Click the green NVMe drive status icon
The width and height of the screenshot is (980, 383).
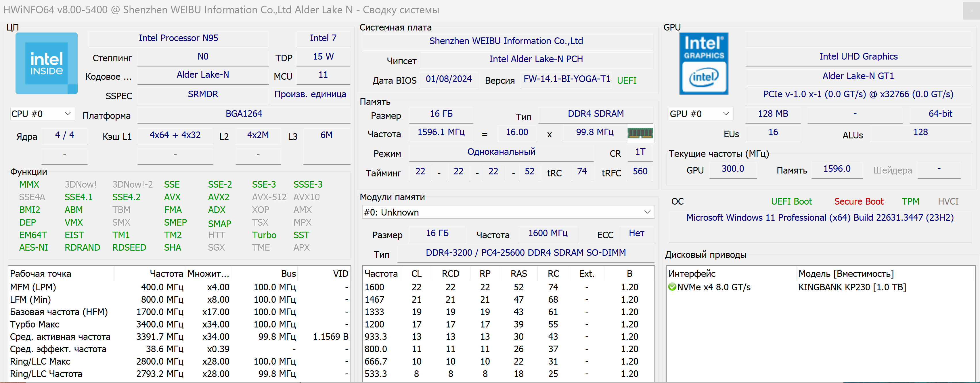click(672, 287)
